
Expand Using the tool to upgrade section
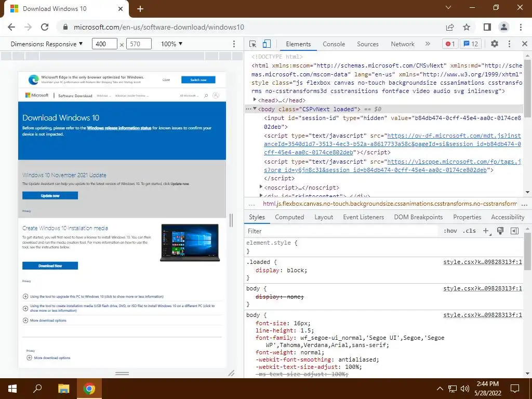[96, 296]
